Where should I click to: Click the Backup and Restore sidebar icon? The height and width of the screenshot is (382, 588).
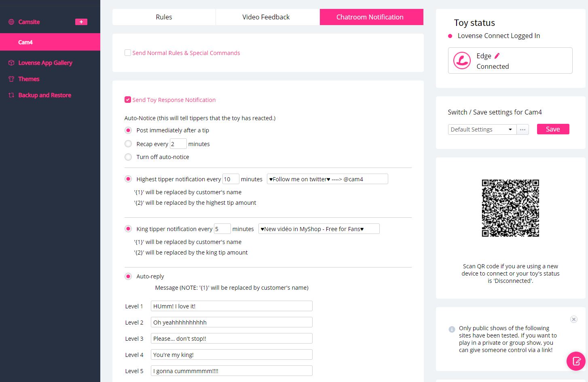point(11,95)
